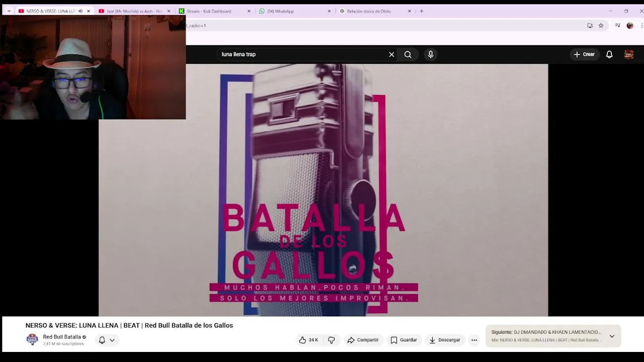Open the Red Bull Batalla channel name
This screenshot has width=644, height=362.
(62, 337)
